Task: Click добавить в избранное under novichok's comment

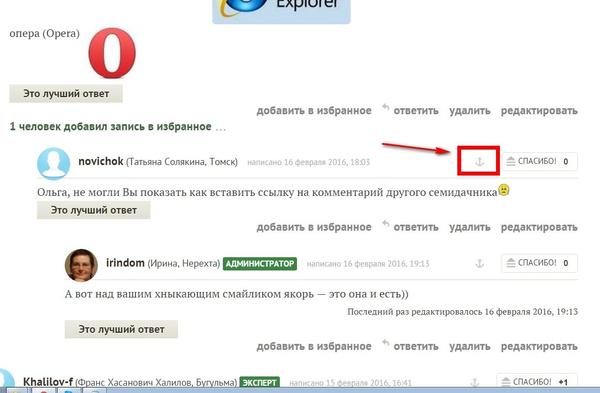Action: (314, 227)
